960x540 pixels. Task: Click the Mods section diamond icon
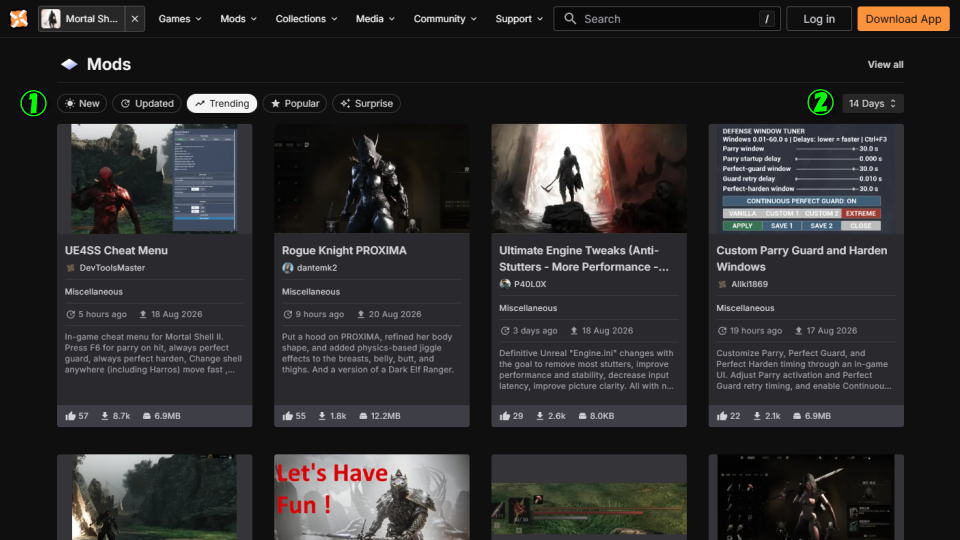point(69,64)
